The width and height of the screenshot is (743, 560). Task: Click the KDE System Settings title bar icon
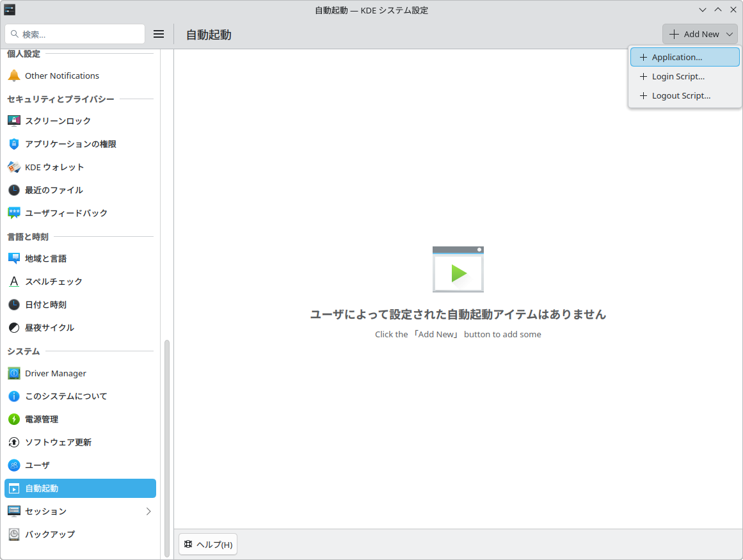[10, 10]
